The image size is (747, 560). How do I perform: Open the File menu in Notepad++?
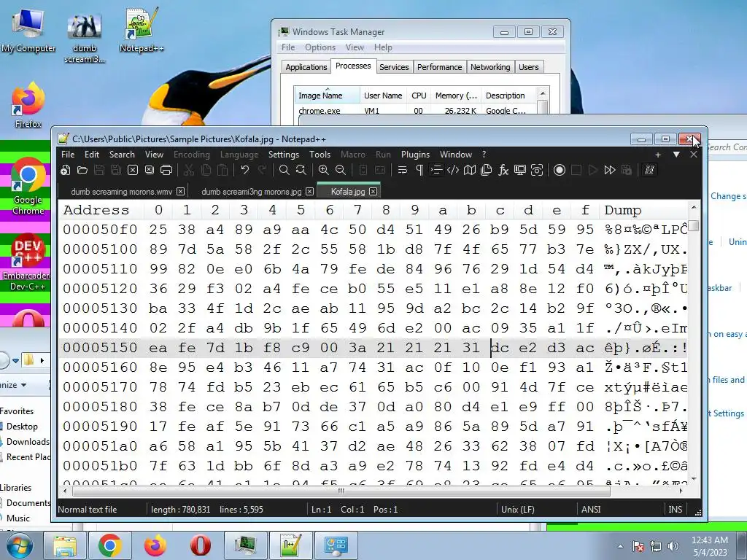[x=68, y=155]
